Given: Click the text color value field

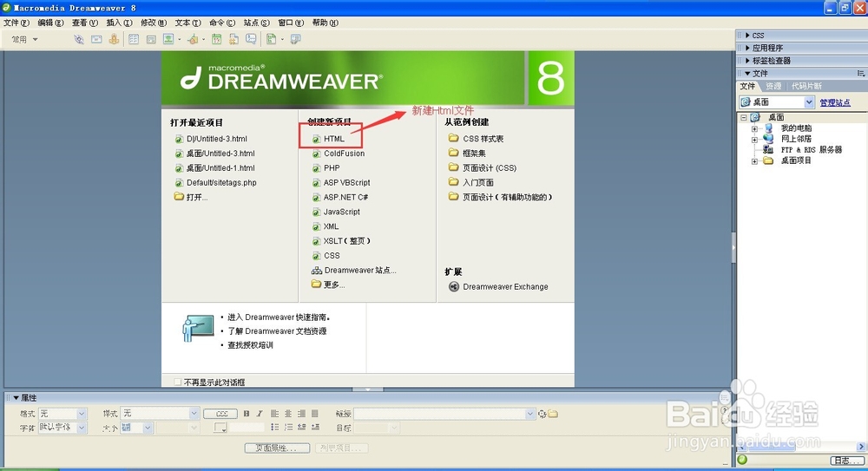Looking at the screenshot, I should coord(247,428).
